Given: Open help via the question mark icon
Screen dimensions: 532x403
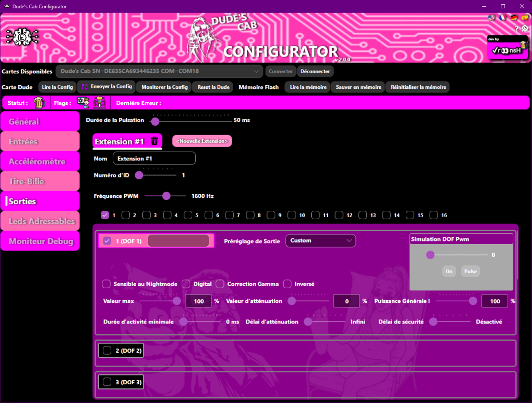Looking at the screenshot, I should pyautogui.click(x=516, y=29).
